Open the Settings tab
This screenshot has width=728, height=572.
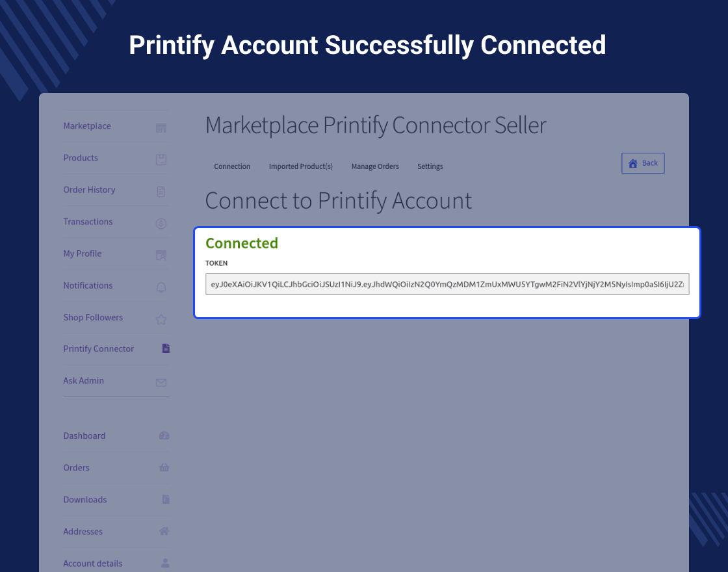[x=430, y=166]
